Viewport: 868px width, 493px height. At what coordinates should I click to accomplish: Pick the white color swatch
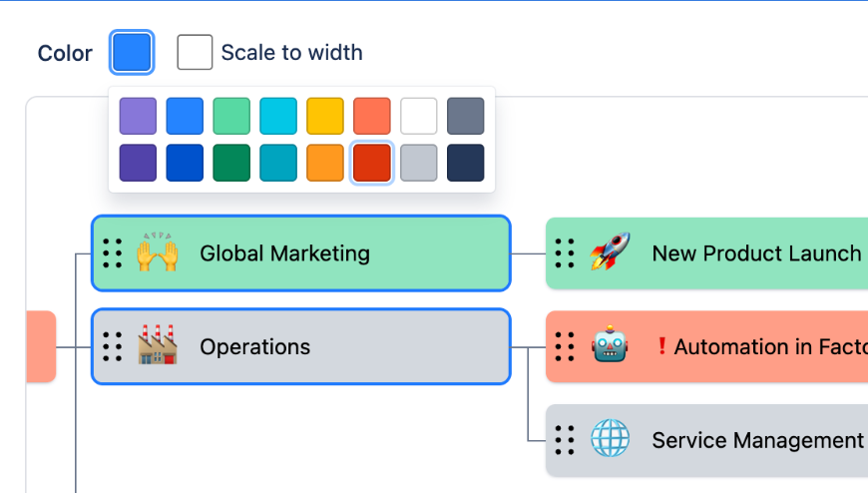click(419, 116)
